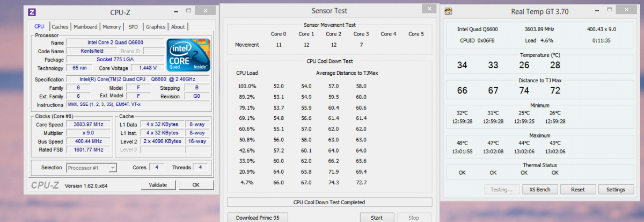This screenshot has height=222, width=644.
Task: Click the Stepping value B
Action: click(197, 88)
